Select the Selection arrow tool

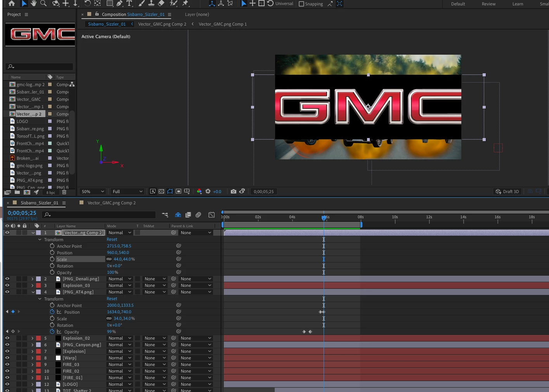(24, 3)
